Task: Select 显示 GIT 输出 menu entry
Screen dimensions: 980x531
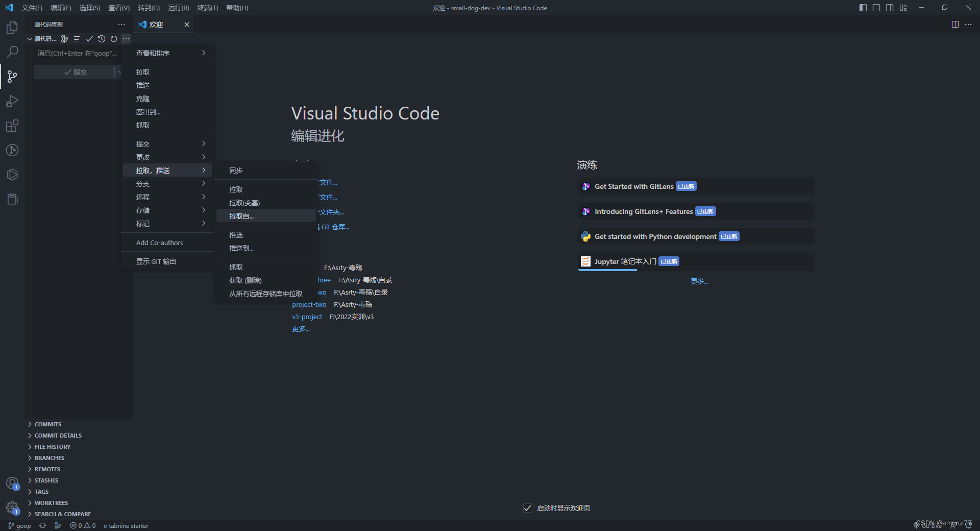Action: tap(167, 261)
